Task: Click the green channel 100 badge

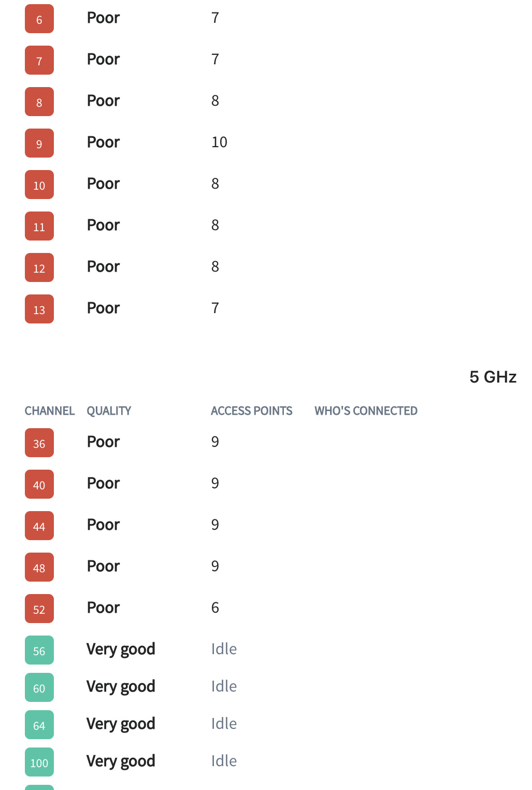Action: [x=39, y=762]
